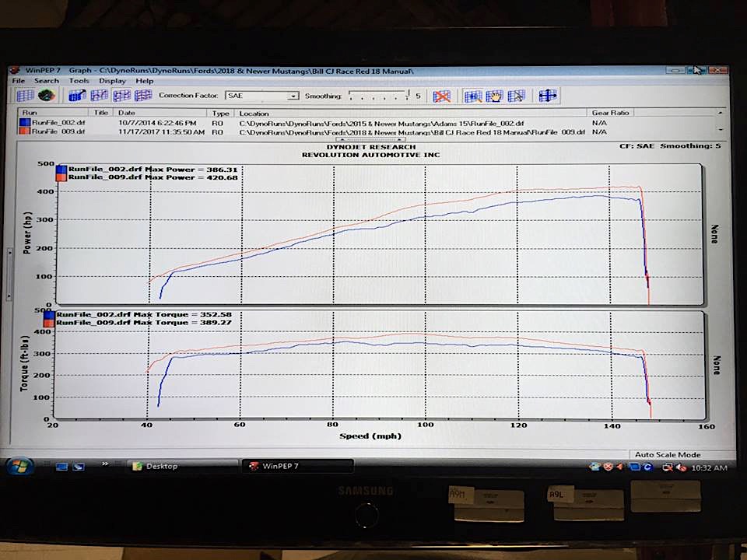Click RunFile_002.drf blue color swatch in list
The image size is (747, 560).
(x=25, y=122)
